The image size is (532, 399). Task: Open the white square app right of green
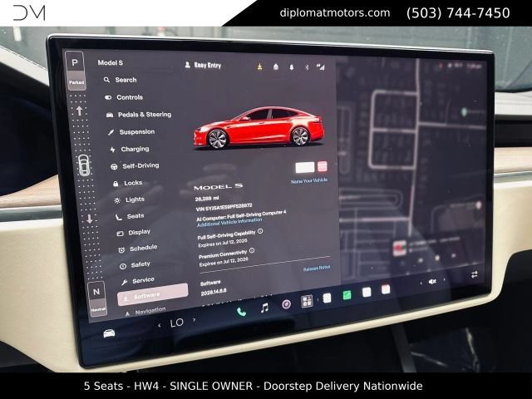pos(367,292)
